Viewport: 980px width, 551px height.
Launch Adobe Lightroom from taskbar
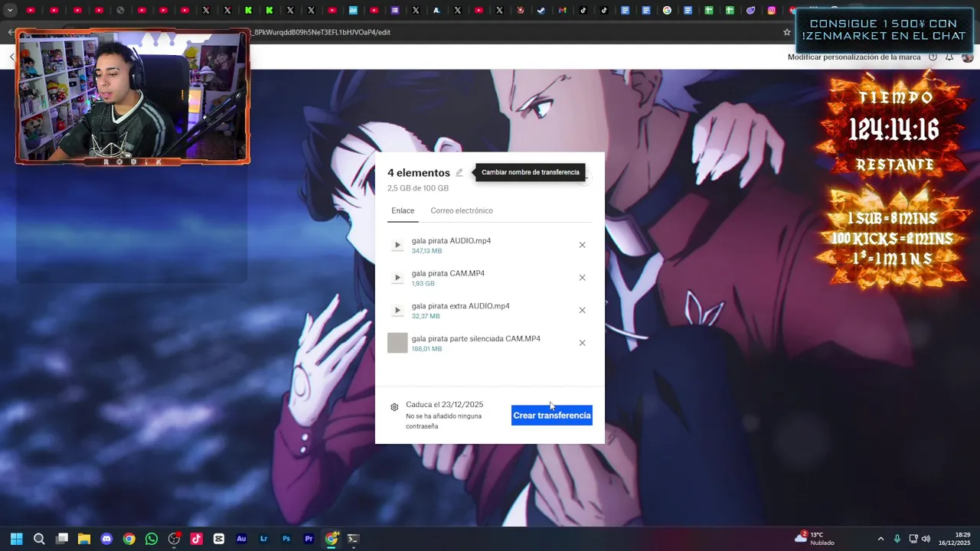(x=263, y=539)
